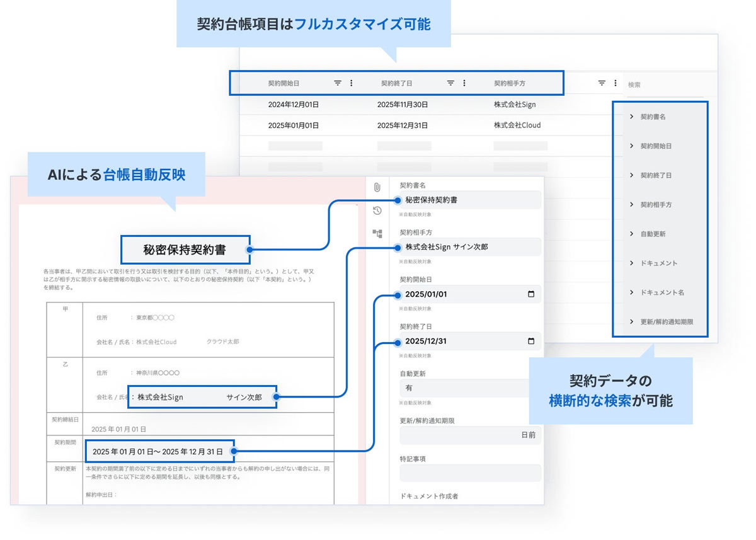The image size is (756, 540).
Task: Click the filter icon in 契約相手方 column header
Action: (x=602, y=83)
